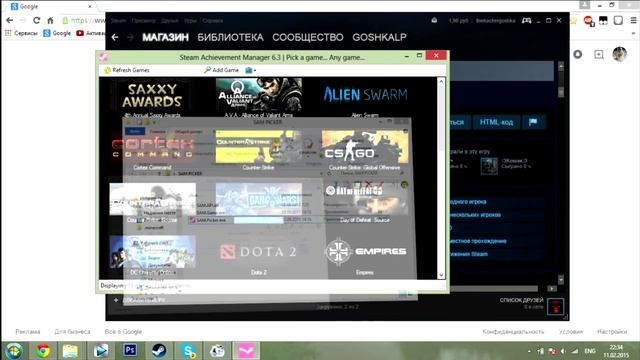This screenshot has width=640, height=360.
Task: Select the A.V.A. Alliance of Valiant Arms tile
Action: pyautogui.click(x=259, y=97)
